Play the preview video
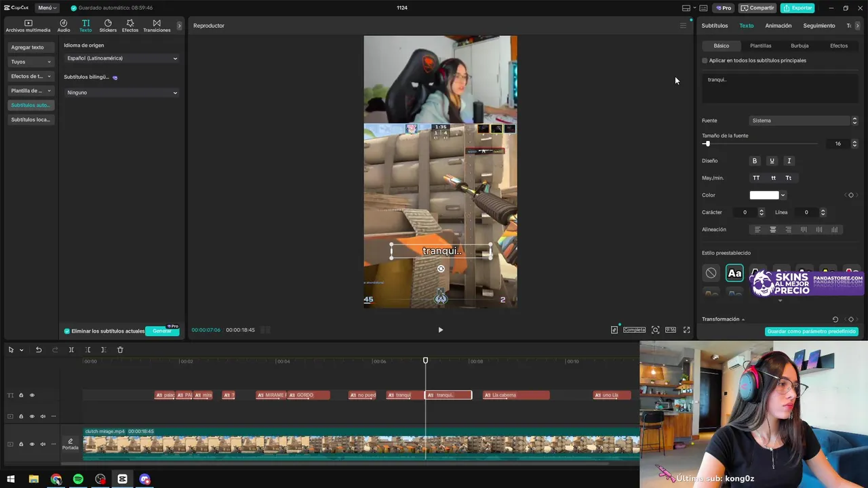Screen dimensions: 868x488 440,330
